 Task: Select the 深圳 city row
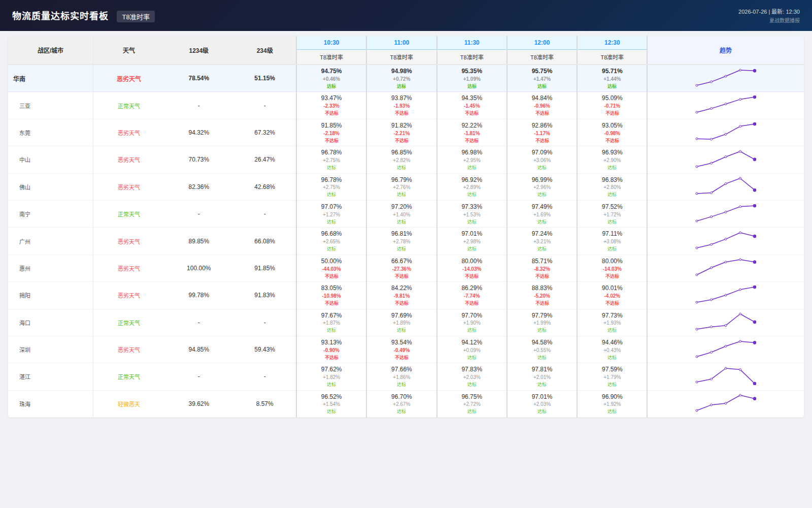point(406,350)
